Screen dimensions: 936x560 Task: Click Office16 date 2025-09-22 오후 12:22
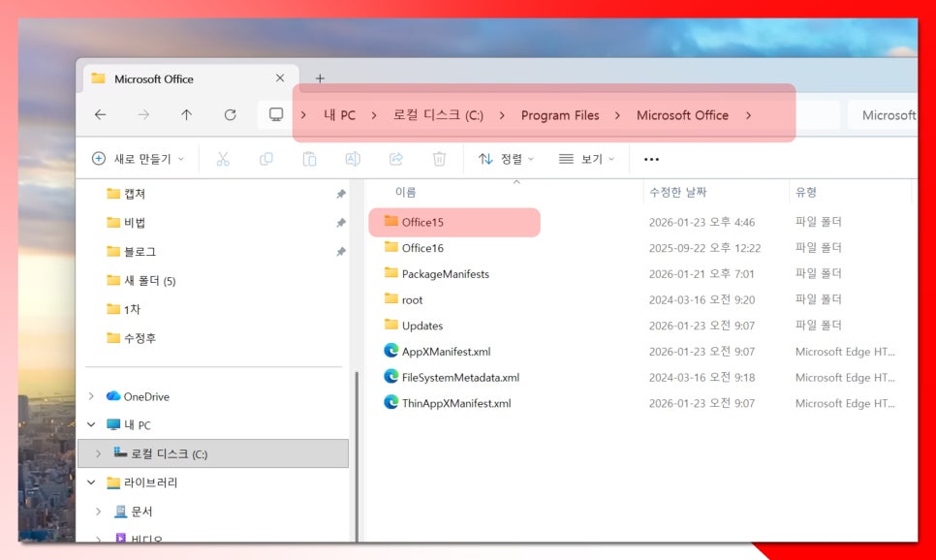(x=705, y=248)
